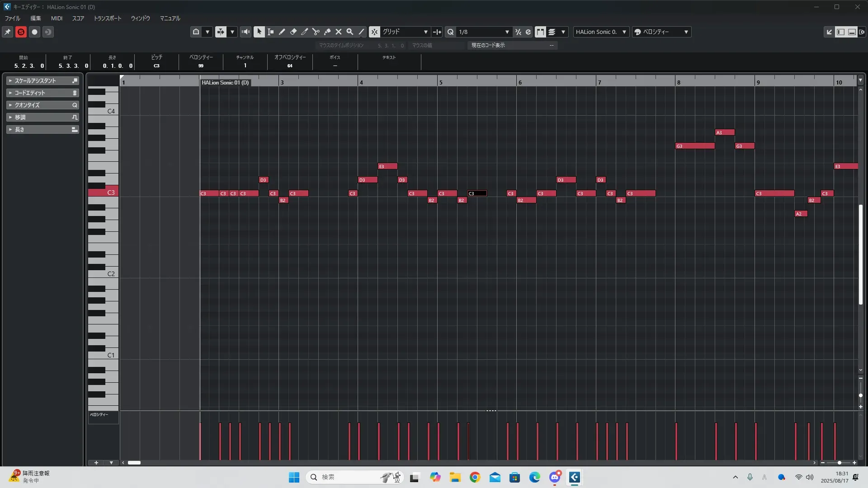Toggle Snap on/off button
868x488 pixels.
click(x=374, y=32)
